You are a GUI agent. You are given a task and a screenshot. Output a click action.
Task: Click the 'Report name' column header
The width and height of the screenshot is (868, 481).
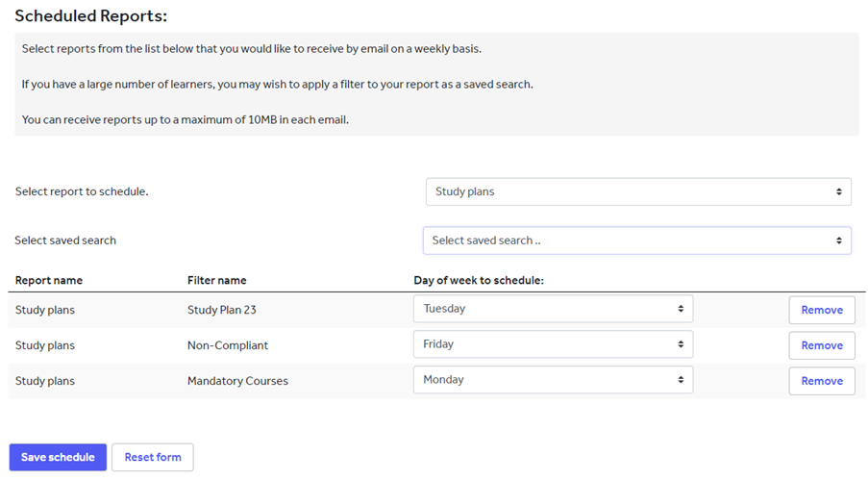point(49,281)
